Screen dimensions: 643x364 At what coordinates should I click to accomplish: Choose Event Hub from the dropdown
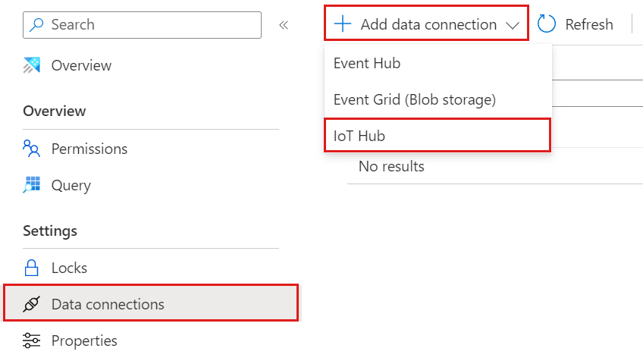point(367,64)
